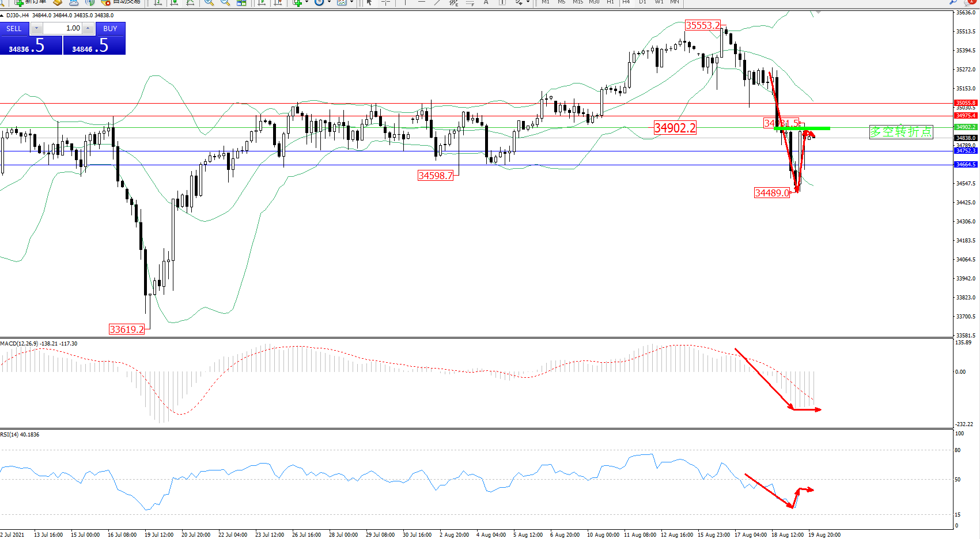Switch to the M15 timeframe
980x539 pixels.
577,2
